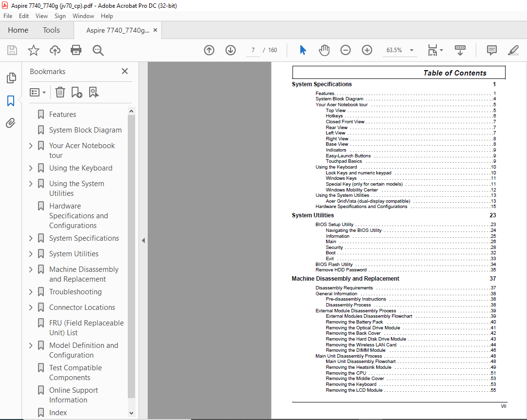Expand the Your Acer Notebook tour bookmark
The image size is (527, 420).
pos(31,146)
